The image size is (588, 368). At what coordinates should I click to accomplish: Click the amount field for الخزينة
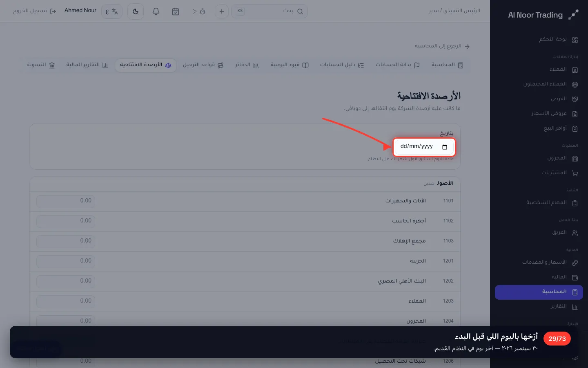(x=66, y=261)
